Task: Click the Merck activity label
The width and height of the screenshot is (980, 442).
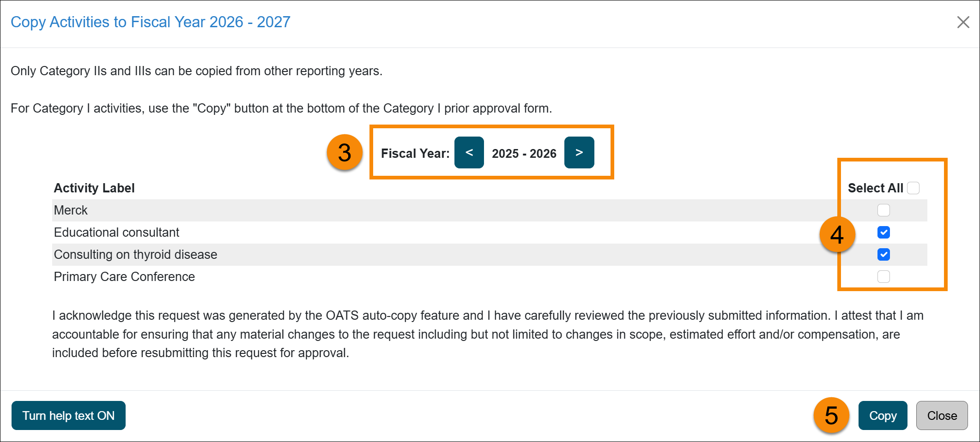Action: tap(71, 210)
